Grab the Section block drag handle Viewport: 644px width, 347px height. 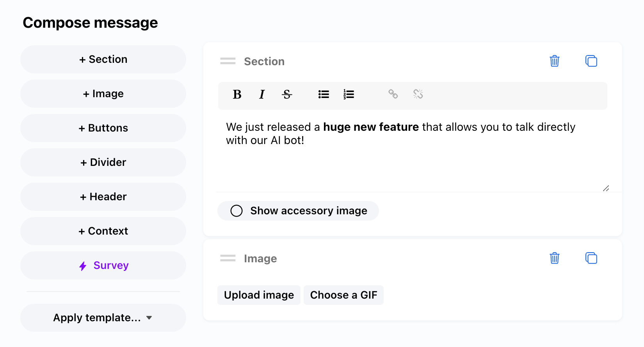pos(228,61)
